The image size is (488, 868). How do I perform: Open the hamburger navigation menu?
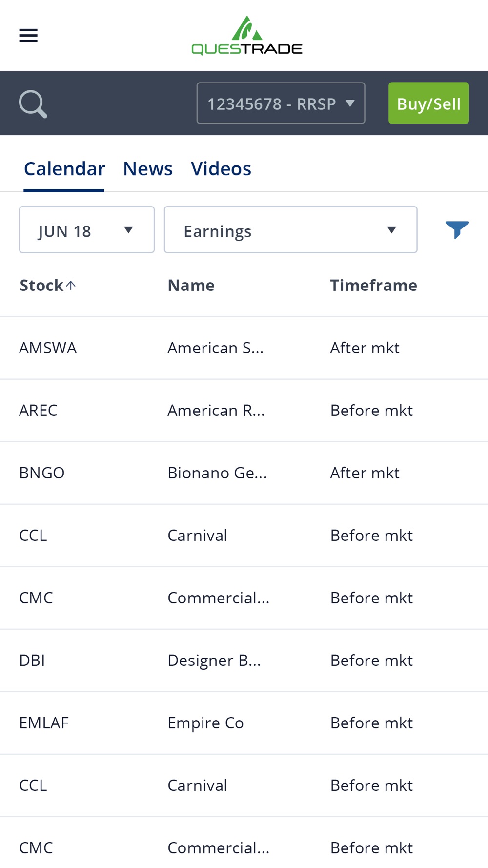coord(28,35)
